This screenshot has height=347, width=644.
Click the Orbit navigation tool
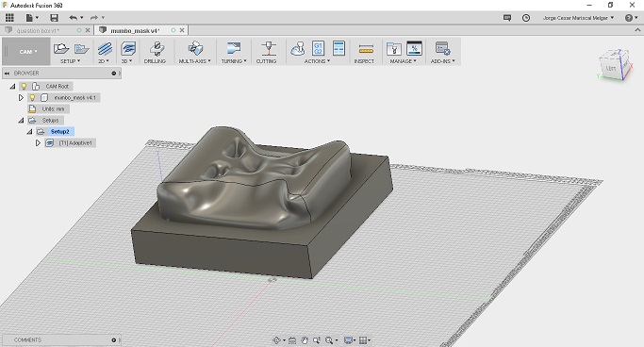(x=276, y=340)
